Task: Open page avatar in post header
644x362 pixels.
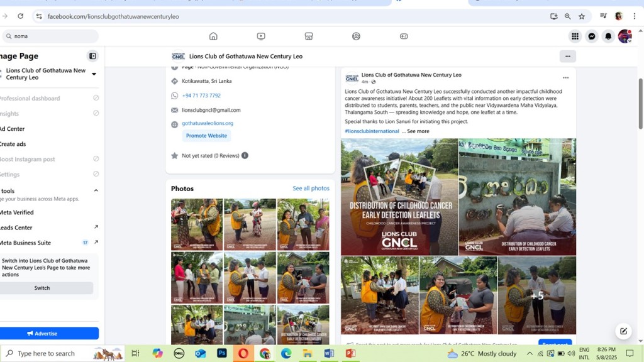Action: (x=352, y=78)
